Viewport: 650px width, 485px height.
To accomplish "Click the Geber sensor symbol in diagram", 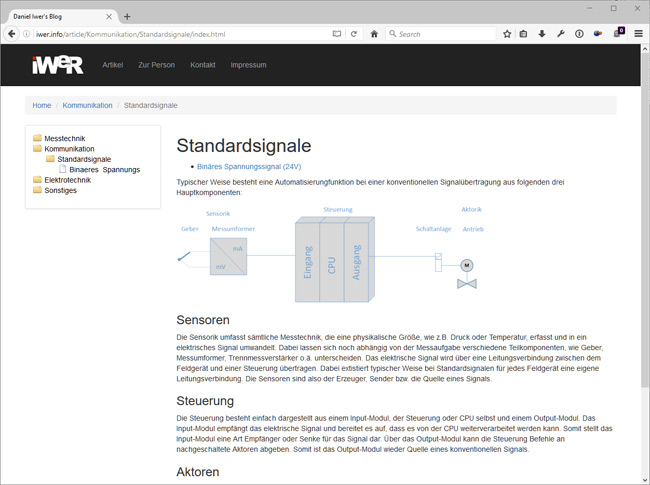I will tap(184, 257).
